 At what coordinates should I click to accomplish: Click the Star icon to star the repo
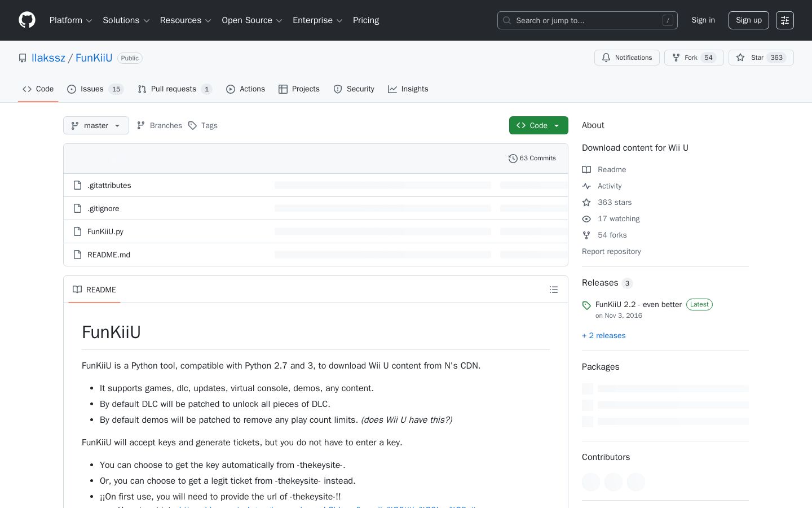(x=740, y=58)
